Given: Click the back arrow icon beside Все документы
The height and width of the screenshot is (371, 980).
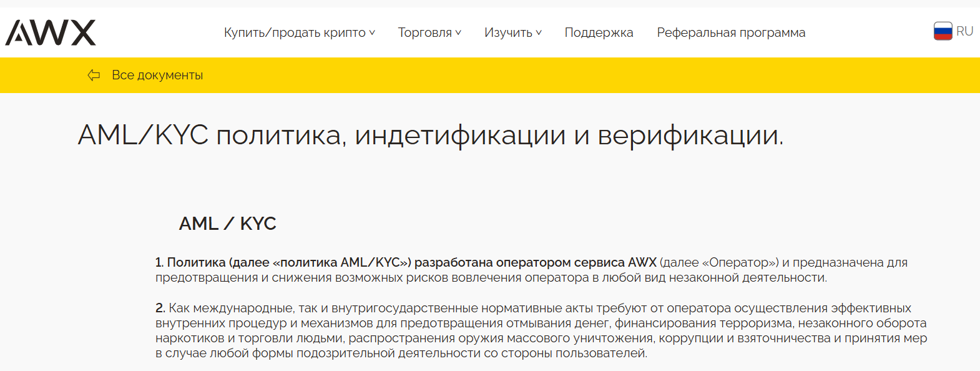Looking at the screenshot, I should [x=94, y=76].
